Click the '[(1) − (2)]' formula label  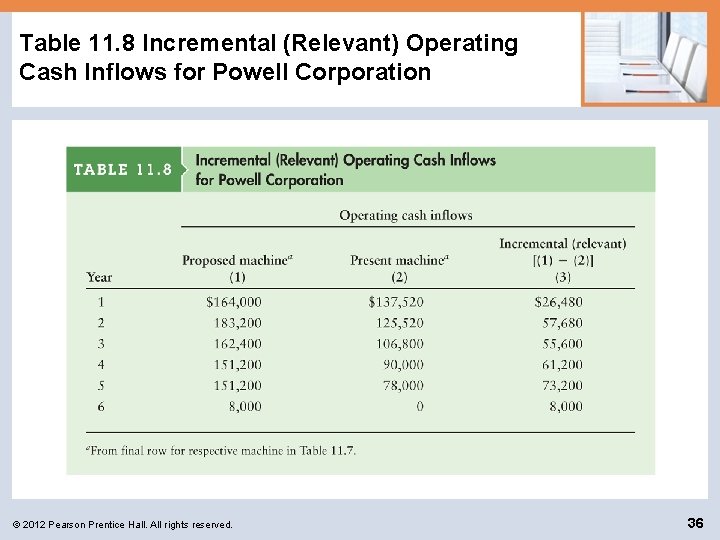[x=563, y=261]
